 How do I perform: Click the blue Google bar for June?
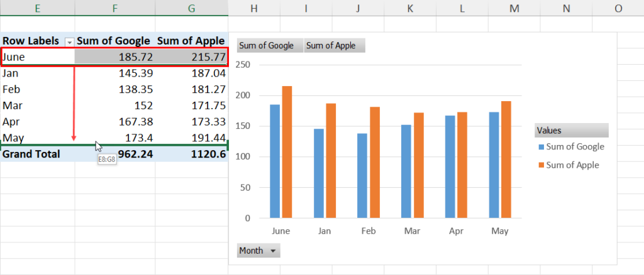275,161
